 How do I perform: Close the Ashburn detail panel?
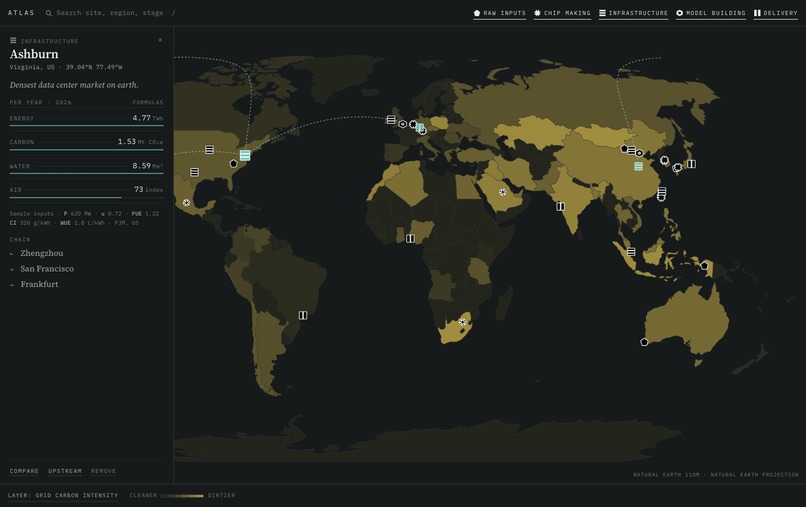(160, 40)
